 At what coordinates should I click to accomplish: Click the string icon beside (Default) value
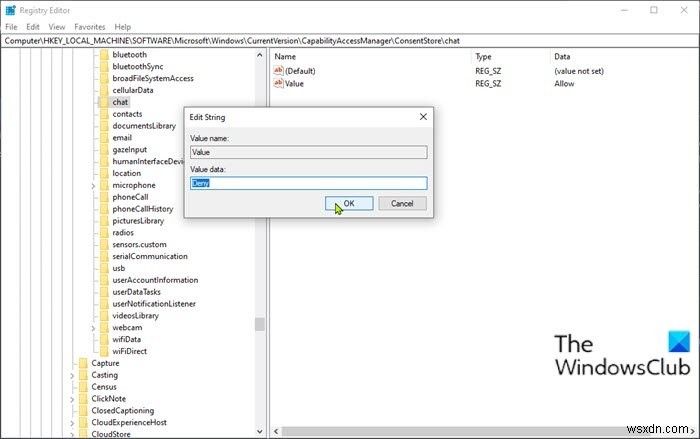coord(278,71)
